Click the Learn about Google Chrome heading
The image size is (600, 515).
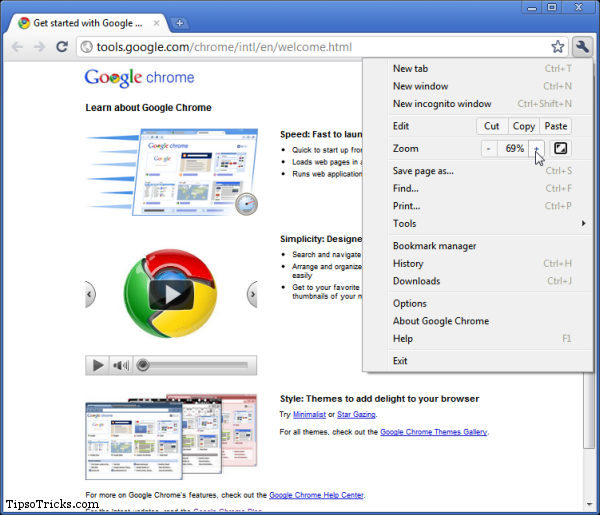point(148,108)
